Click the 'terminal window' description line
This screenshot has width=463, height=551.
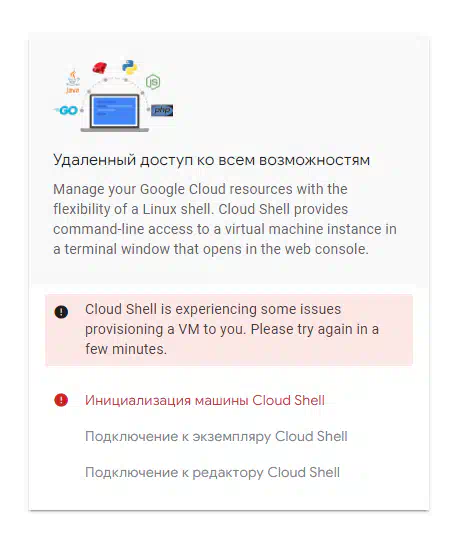[x=211, y=249]
